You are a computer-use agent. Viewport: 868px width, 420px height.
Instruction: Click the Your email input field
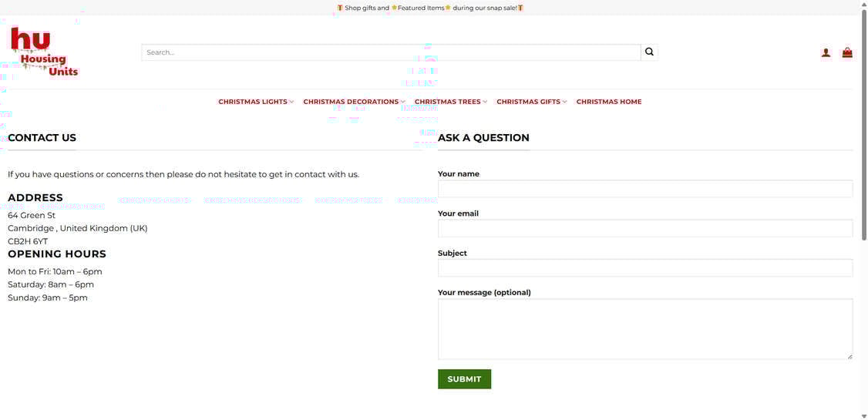point(645,228)
